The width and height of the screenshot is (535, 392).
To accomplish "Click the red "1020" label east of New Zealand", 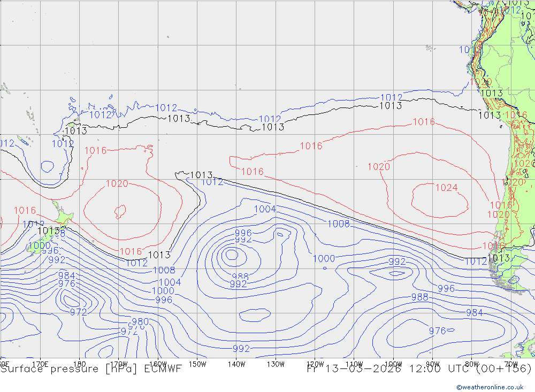I will pos(117,183).
